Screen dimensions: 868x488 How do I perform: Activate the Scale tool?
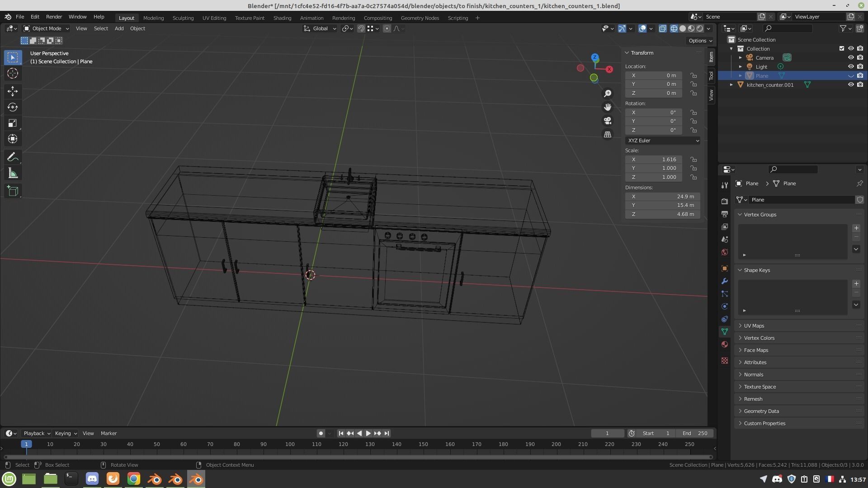pos(13,123)
